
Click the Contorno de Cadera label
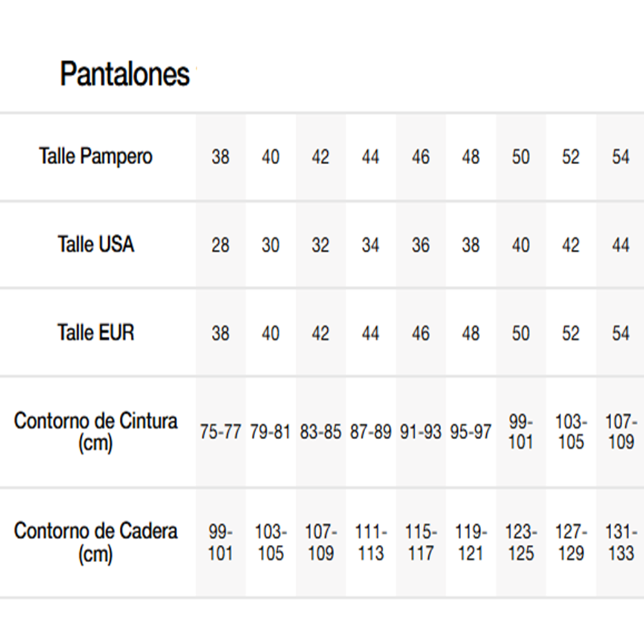tap(95, 542)
